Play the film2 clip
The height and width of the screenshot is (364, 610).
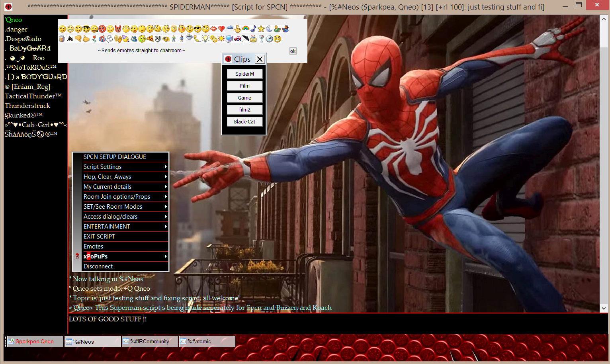tap(244, 110)
